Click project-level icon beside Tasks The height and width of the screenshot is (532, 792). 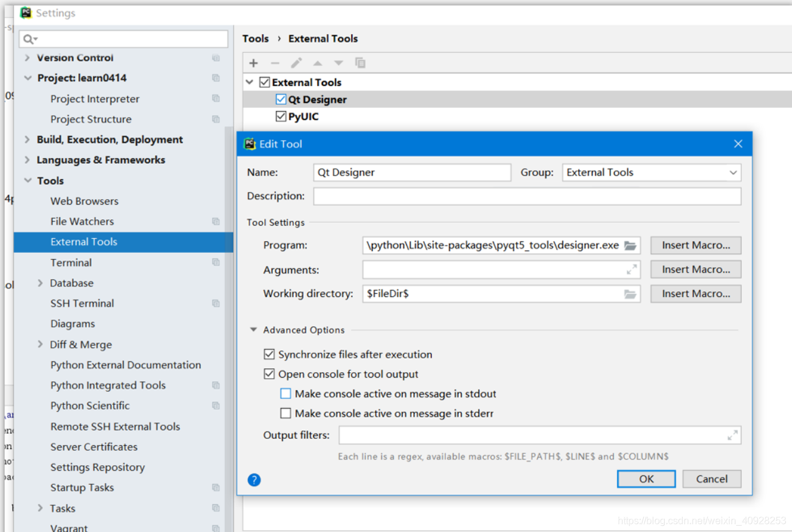tap(216, 508)
